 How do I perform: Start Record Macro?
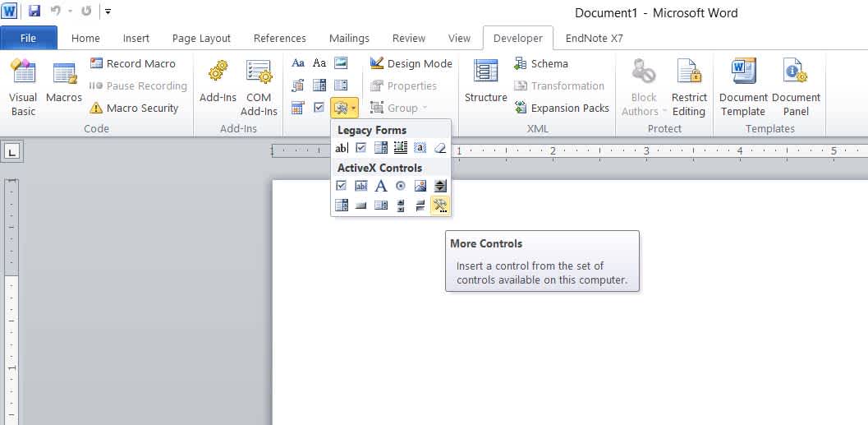pos(133,64)
